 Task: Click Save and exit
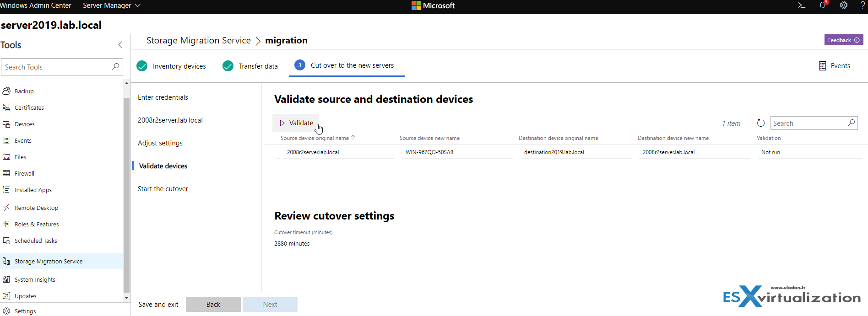(x=158, y=305)
